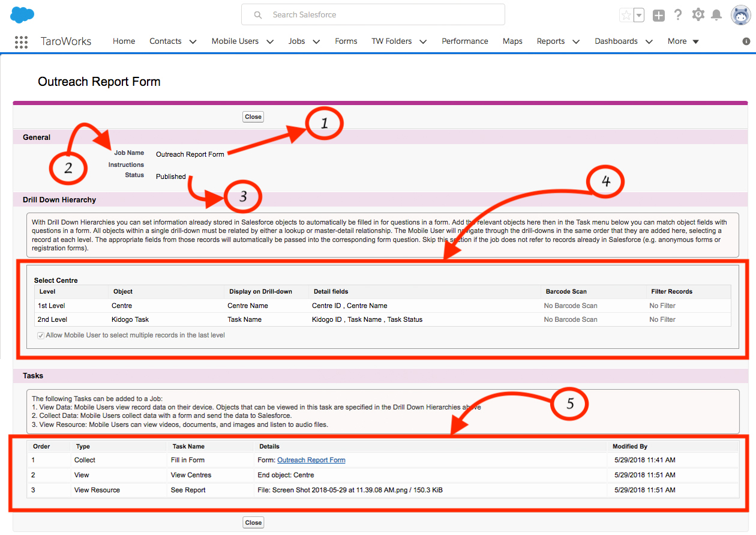Open the user profile avatar
Screen dimensions: 756x535
[x=740, y=15]
